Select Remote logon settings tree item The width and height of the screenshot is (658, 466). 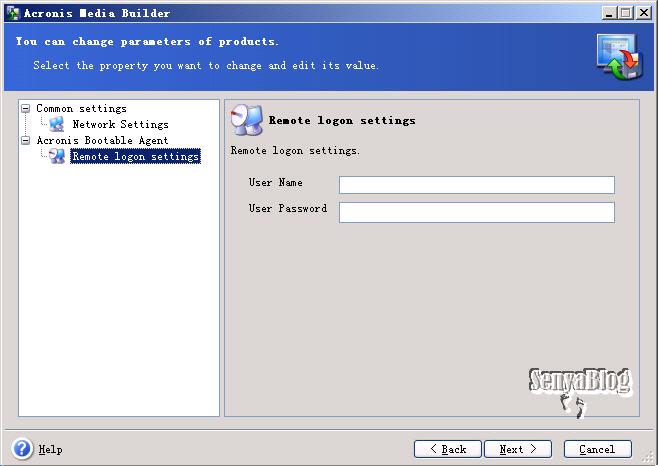pos(136,156)
